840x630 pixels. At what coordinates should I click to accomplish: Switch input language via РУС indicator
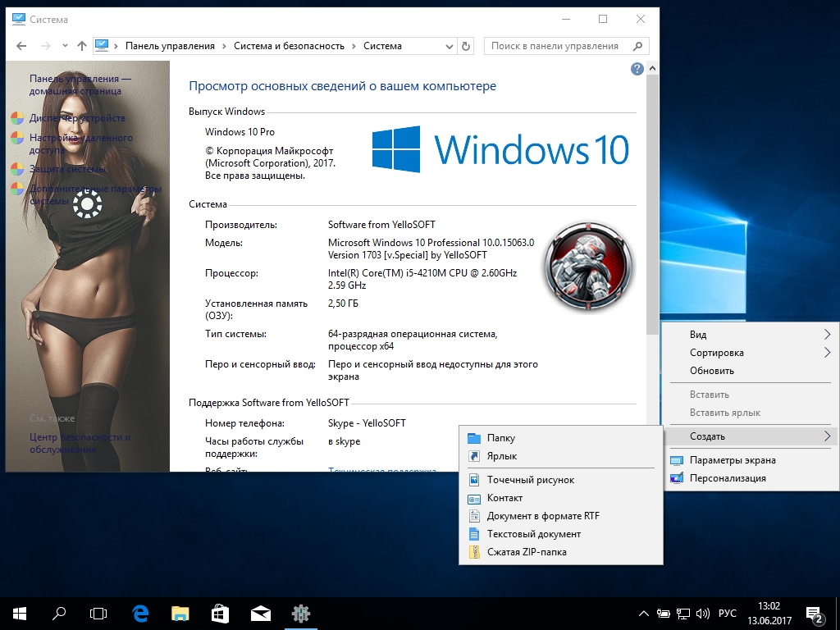tap(727, 614)
